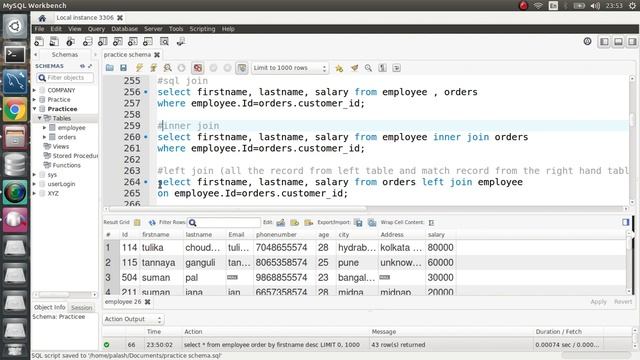Click the Create new table icon
640x360 pixels.
click(102, 42)
